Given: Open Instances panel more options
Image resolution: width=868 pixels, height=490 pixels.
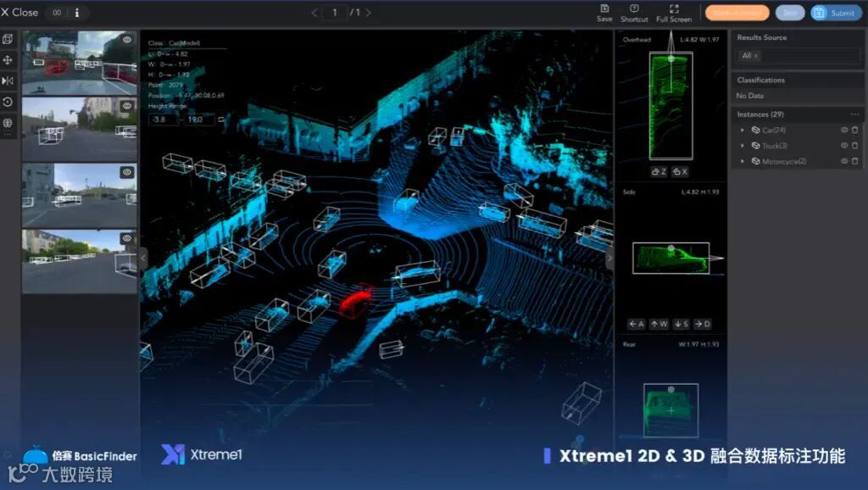Looking at the screenshot, I should point(854,114).
